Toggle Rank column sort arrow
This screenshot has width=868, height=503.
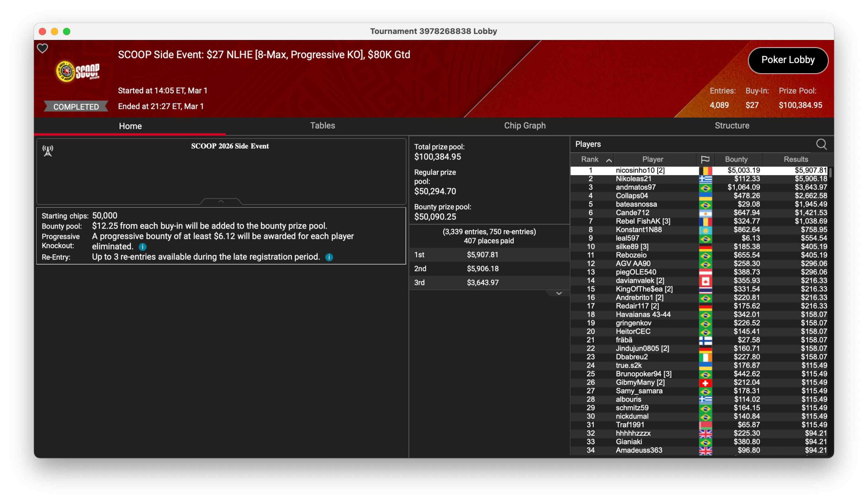pyautogui.click(x=609, y=160)
